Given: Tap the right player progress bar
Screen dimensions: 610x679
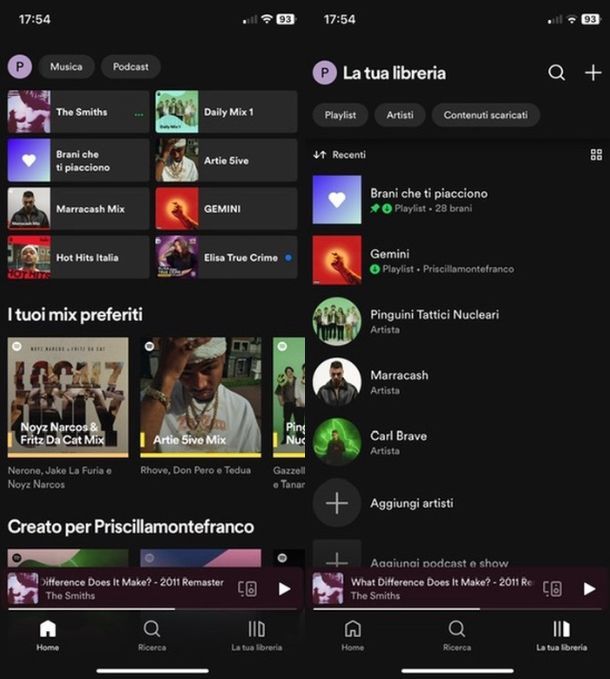Looking at the screenshot, I should [458, 609].
